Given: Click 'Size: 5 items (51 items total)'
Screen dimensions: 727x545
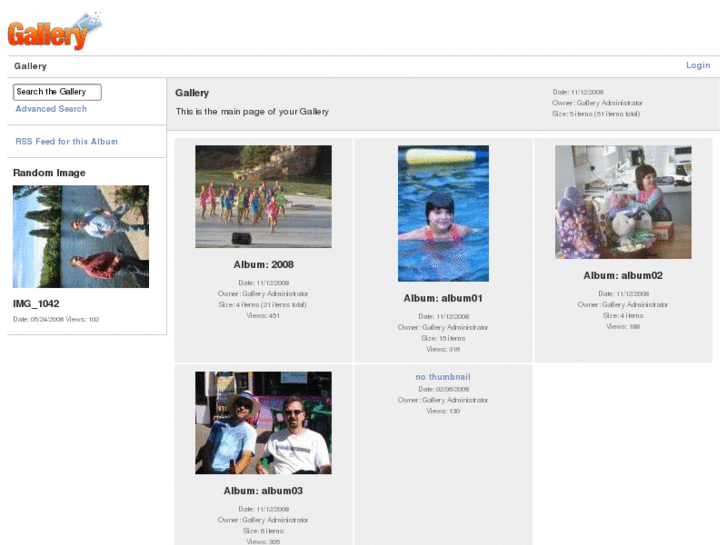Looking at the screenshot, I should tap(596, 114).
